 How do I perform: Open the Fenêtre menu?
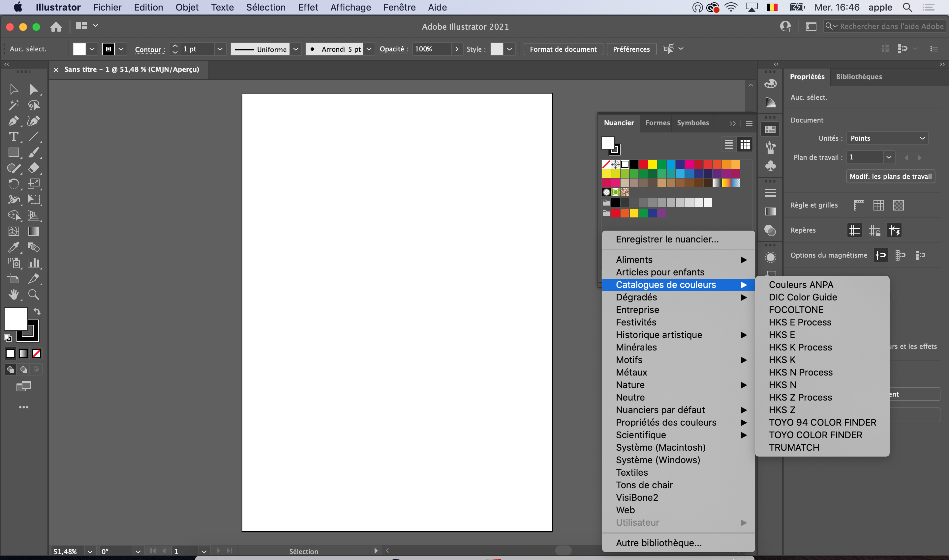point(399,7)
